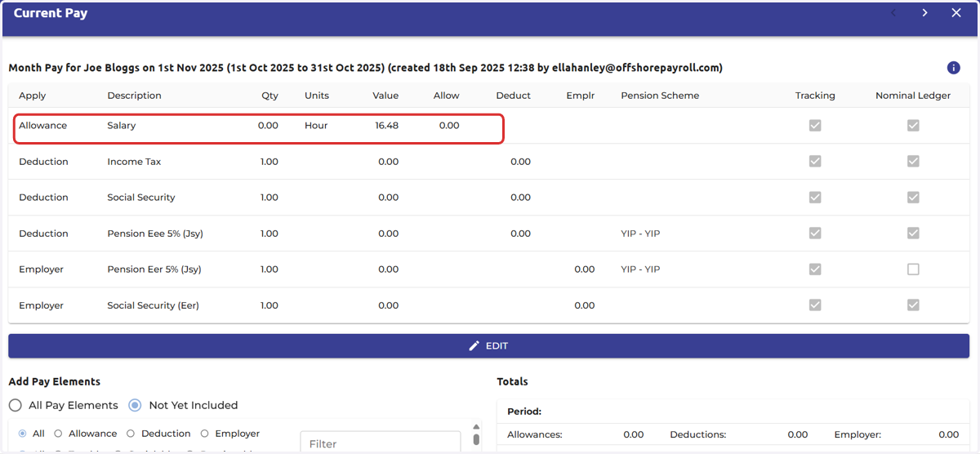This screenshot has height=454, width=980.
Task: Click the Add Pay Elements heading
Action: [x=54, y=381]
